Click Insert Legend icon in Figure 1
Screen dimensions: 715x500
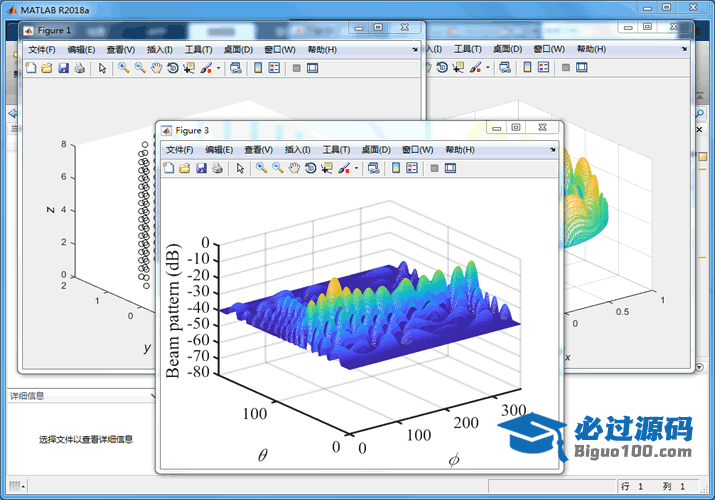274,68
